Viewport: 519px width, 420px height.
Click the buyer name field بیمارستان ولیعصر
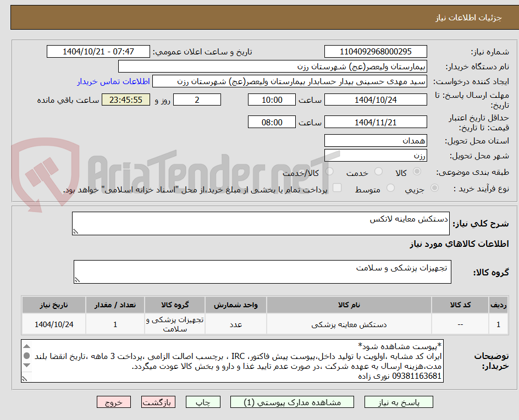[x=272, y=67]
